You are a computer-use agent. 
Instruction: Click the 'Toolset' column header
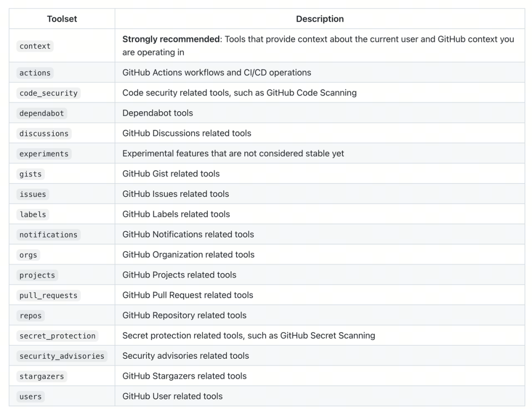[x=62, y=19]
